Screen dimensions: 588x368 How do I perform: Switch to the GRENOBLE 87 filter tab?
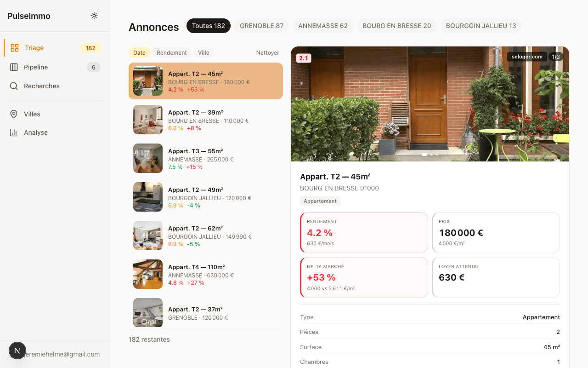(261, 26)
